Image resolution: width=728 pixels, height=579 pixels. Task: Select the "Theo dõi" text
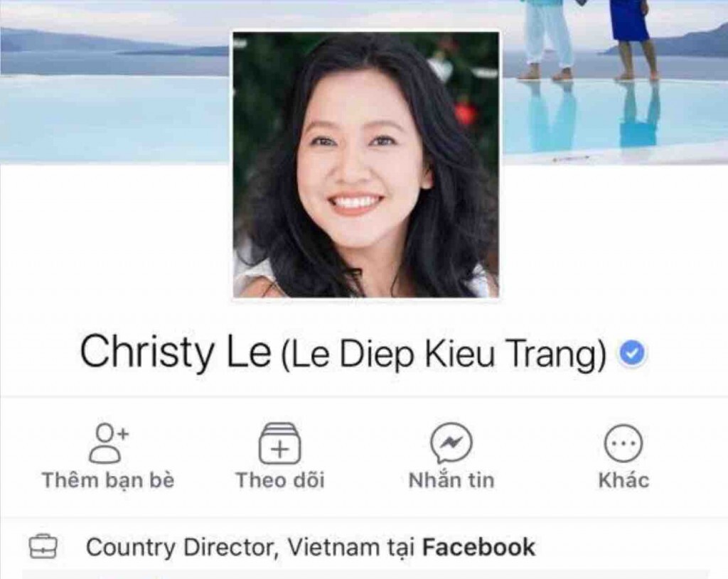coord(280,480)
